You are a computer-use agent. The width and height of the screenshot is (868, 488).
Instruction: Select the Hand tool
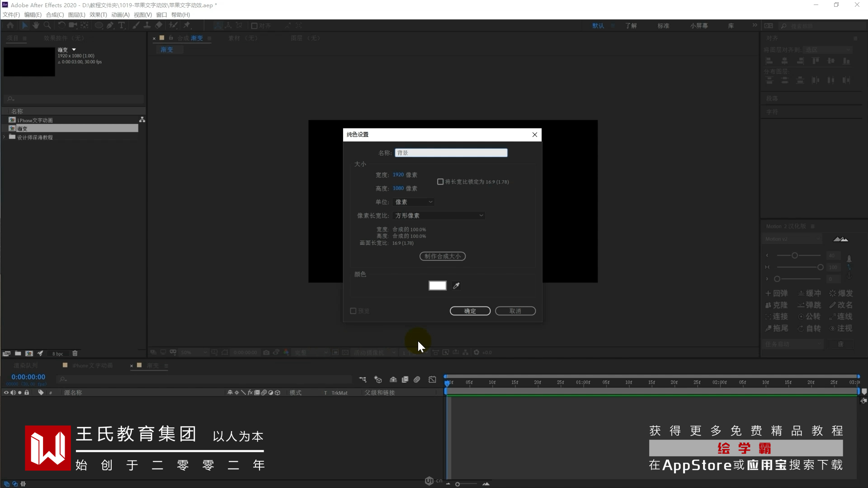pyautogui.click(x=36, y=26)
